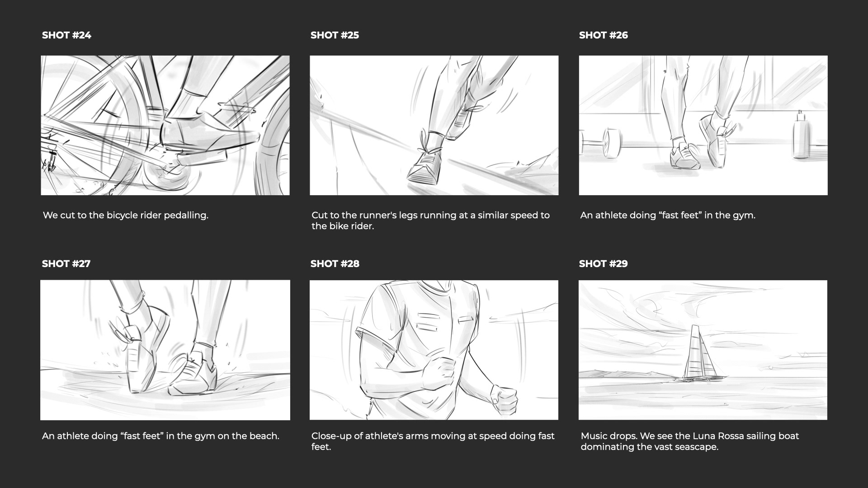Click the SHOT #28 heading
This screenshot has height=488, width=868.
coord(335,264)
